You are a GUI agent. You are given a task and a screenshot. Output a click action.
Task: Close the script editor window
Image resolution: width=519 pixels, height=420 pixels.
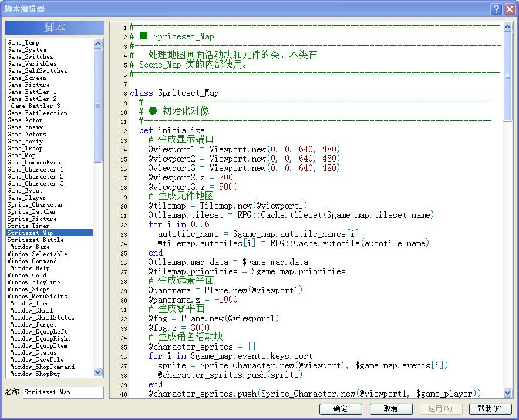click(x=510, y=9)
